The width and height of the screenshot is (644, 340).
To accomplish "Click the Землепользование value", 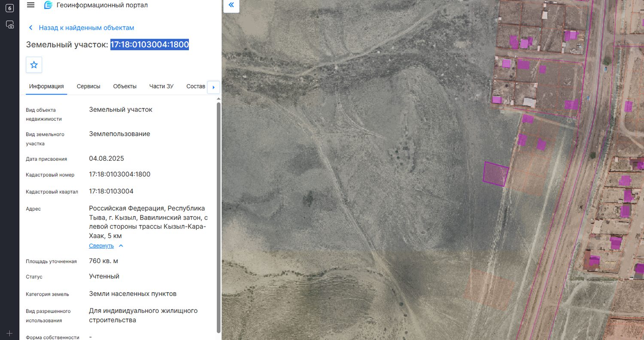I will click(x=120, y=134).
